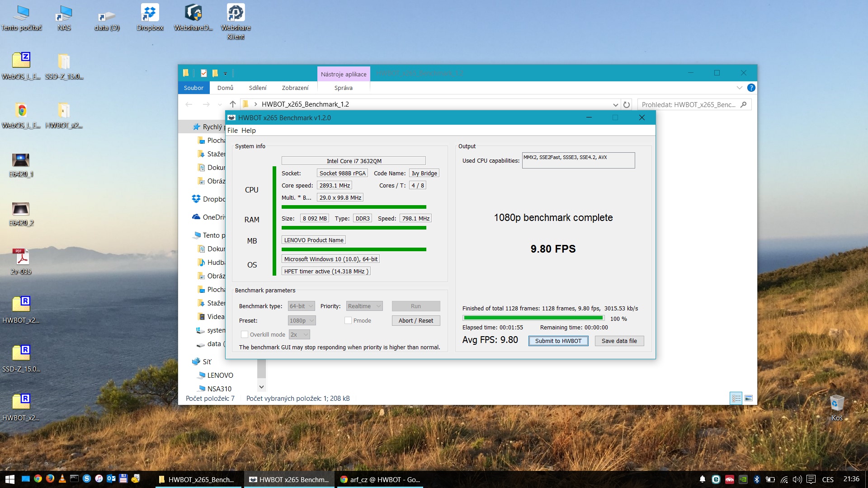
Task: Open the quick access toolbar customize arrow
Action: [x=225, y=73]
